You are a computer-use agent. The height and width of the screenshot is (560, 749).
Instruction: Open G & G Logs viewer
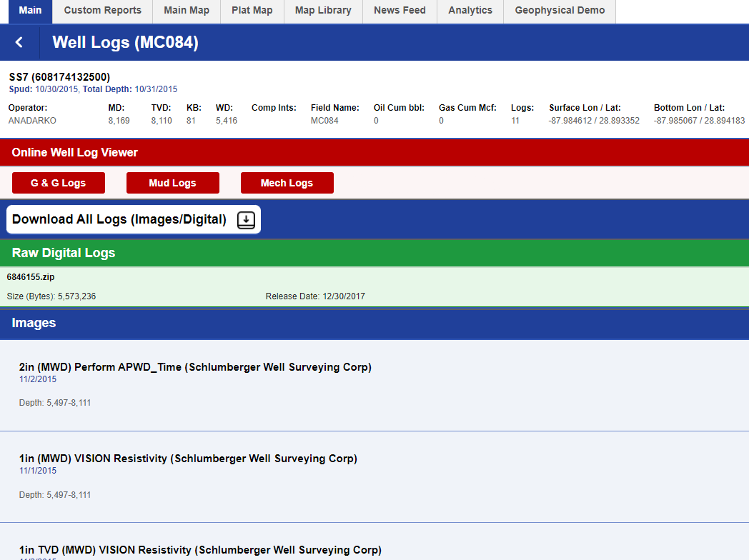click(x=58, y=183)
